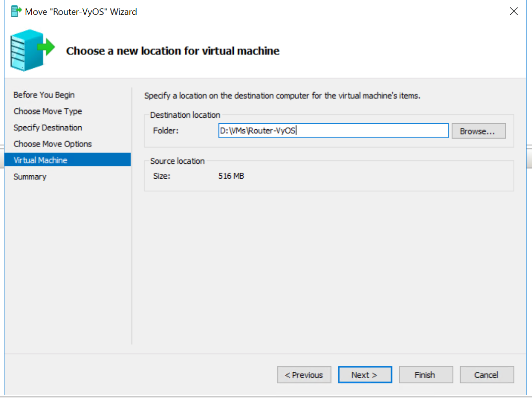This screenshot has width=532, height=398.
Task: Click the large server move icon in header
Action: click(32, 50)
